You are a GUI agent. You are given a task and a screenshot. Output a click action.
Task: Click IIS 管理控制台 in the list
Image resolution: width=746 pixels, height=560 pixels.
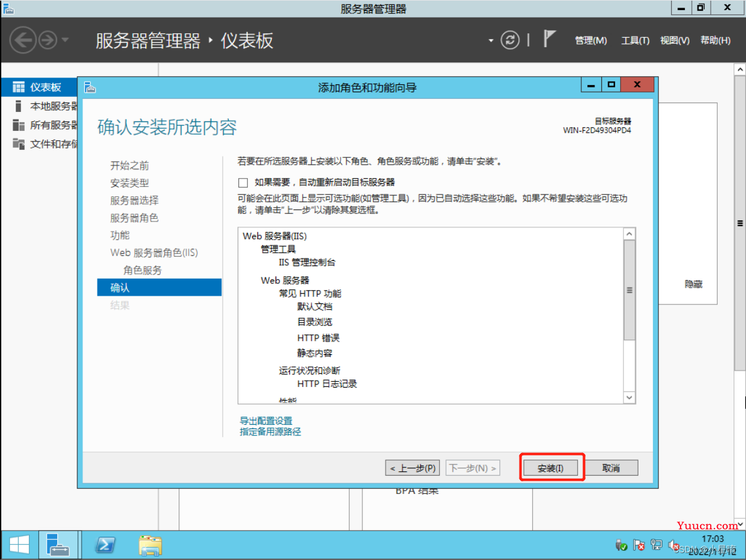(307, 262)
